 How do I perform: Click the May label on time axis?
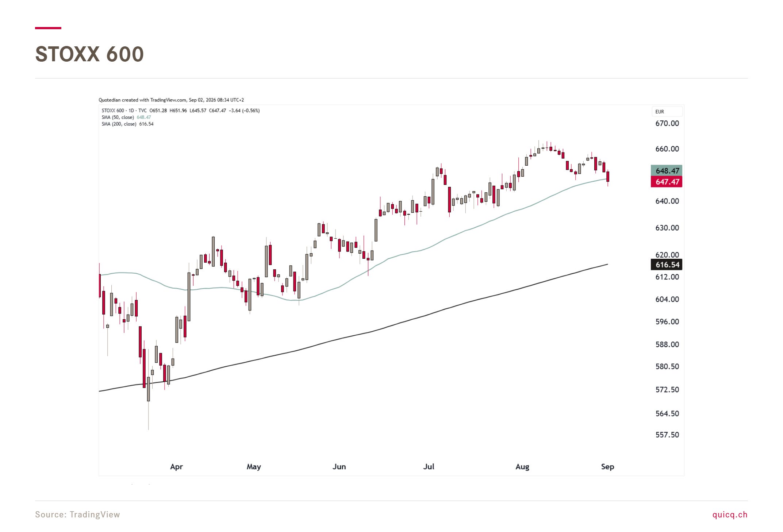tap(254, 467)
